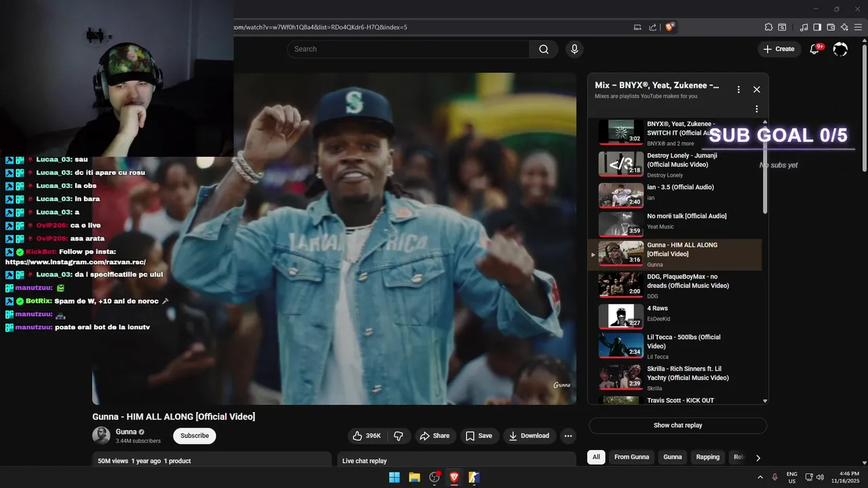
Task: Select the Gunna filter chip
Action: [672, 457]
